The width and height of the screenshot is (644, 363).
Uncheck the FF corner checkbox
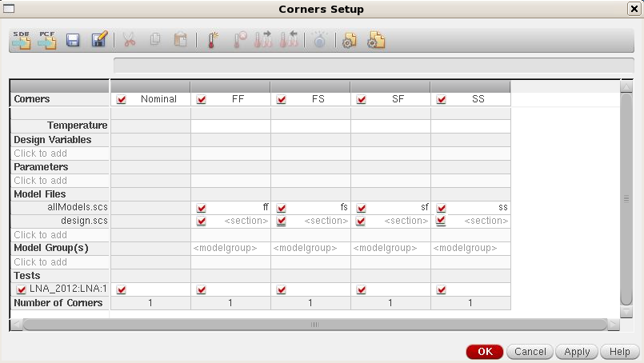(202, 100)
